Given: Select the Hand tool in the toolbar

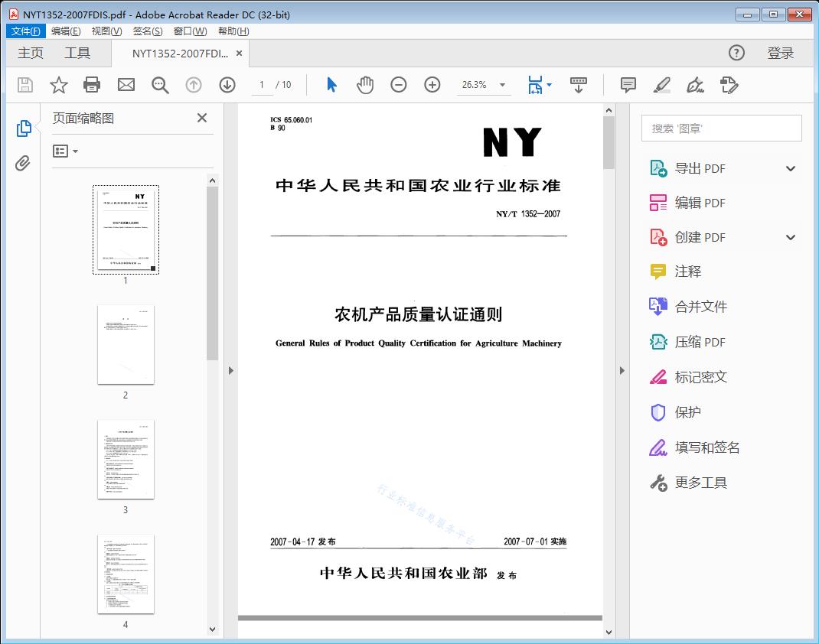Looking at the screenshot, I should 365,85.
